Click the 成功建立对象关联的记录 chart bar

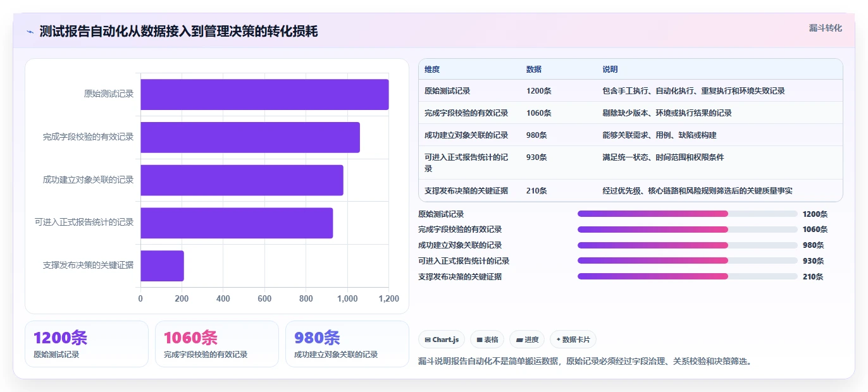pos(242,180)
